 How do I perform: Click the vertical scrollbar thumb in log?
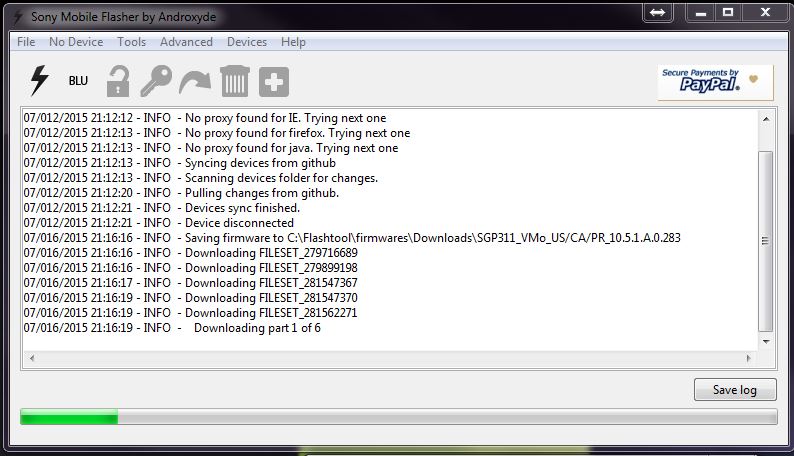pos(766,241)
